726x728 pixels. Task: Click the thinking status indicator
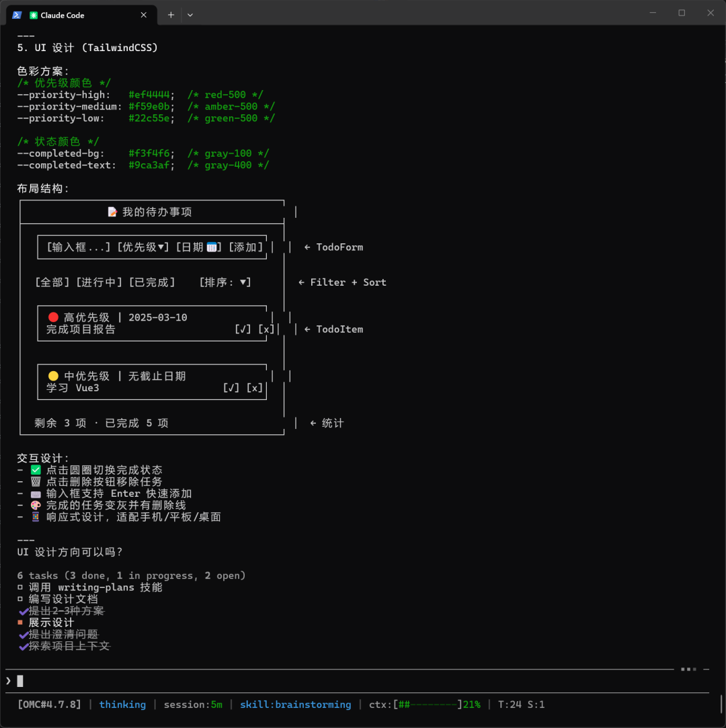[x=122, y=704]
